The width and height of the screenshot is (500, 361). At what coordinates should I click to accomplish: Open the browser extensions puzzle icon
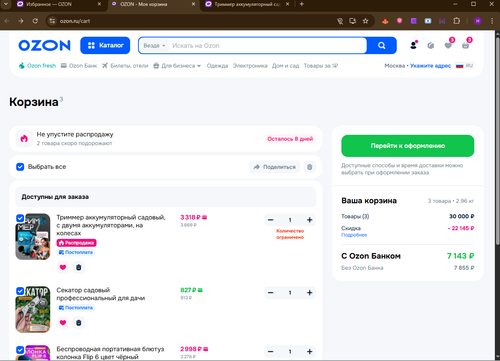point(457,21)
